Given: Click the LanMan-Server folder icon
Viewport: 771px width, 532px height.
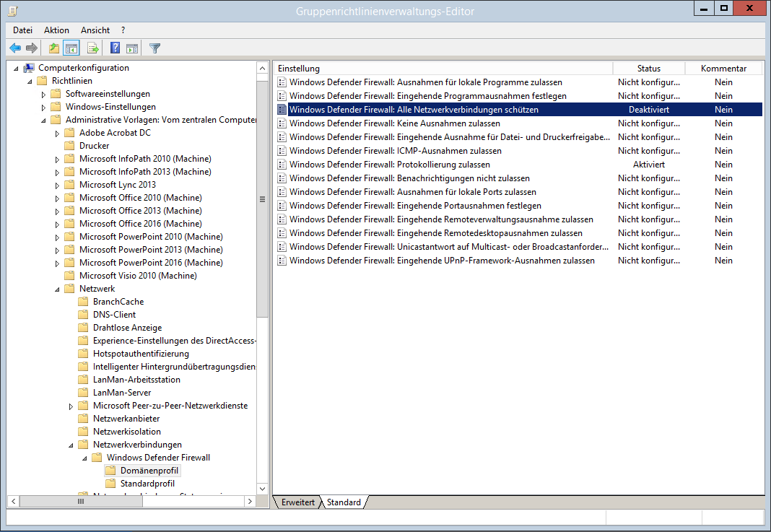Looking at the screenshot, I should 84,393.
